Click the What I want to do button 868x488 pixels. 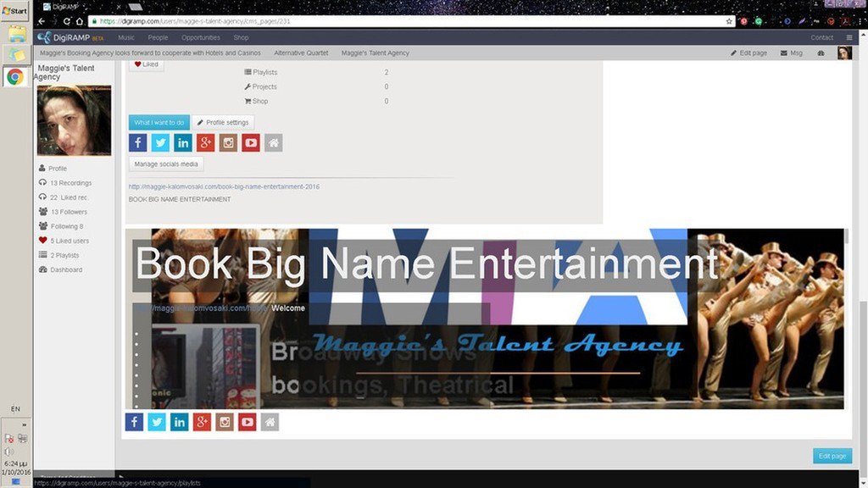(159, 122)
